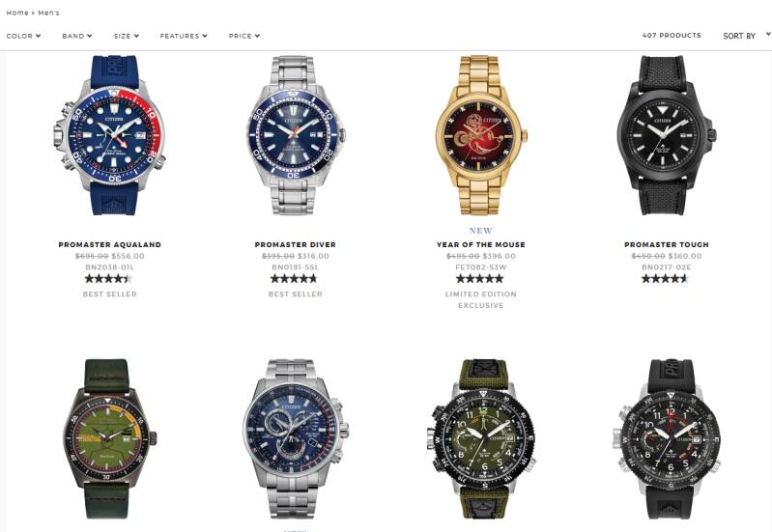This screenshot has width=772, height=532.
Task: Select the blue Promaster Aqualand watch image
Action: click(110, 135)
